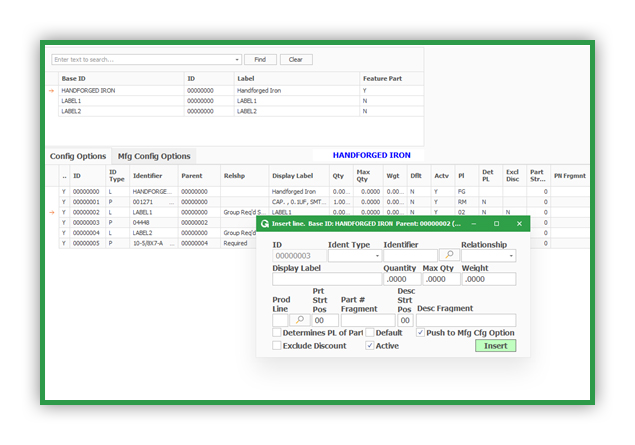635x445 pixels.
Task: Click the Identifier text field
Action: [x=410, y=256]
